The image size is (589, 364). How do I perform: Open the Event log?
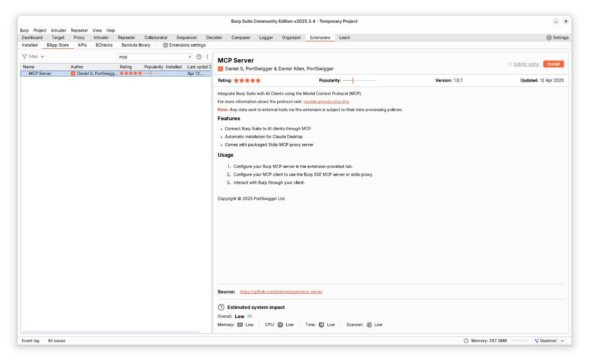pos(30,341)
